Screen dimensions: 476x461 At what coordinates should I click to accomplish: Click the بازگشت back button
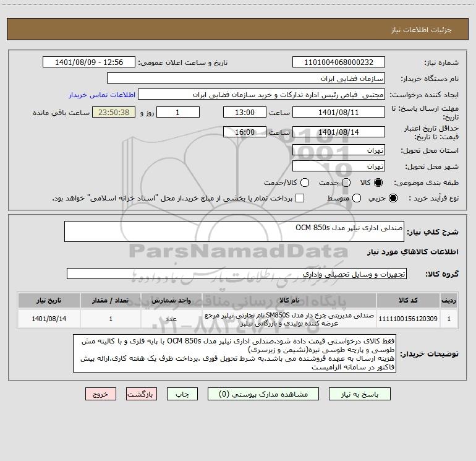click(142, 394)
